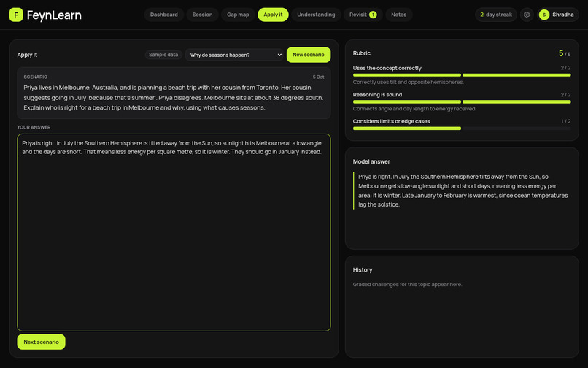Open the Dashboard tab
Image resolution: width=588 pixels, height=368 pixels.
[x=164, y=15]
